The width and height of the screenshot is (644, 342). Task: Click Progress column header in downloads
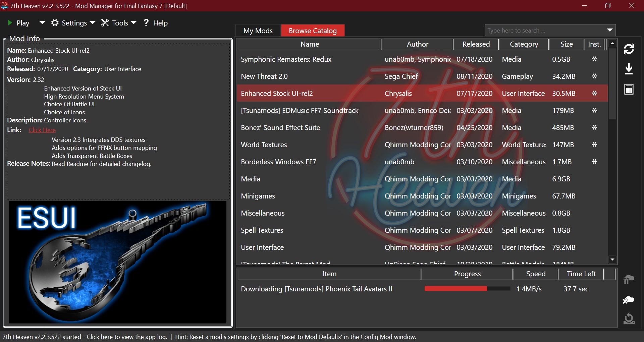[467, 274]
